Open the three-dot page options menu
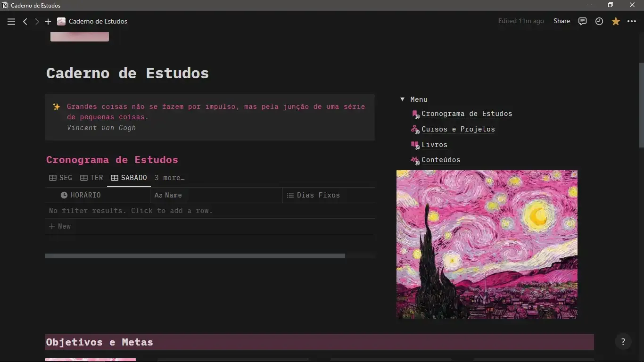Screen dimensions: 644x362 point(632,21)
